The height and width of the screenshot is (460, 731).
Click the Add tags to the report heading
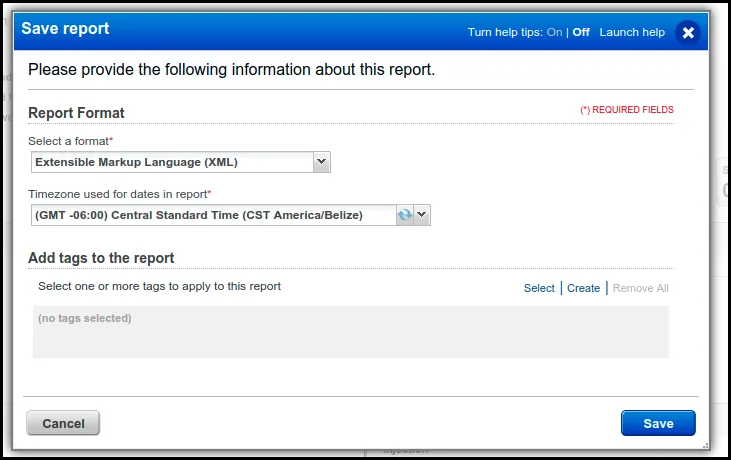pyautogui.click(x=101, y=258)
